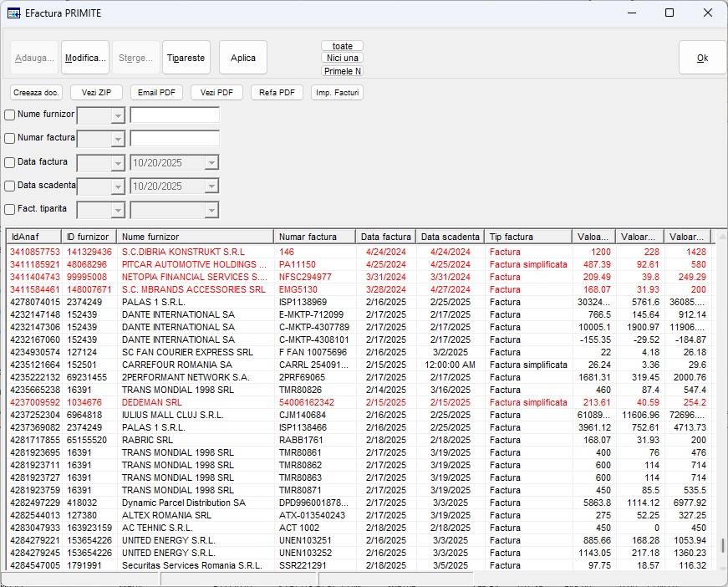Confirm with the Ok button

702,59
